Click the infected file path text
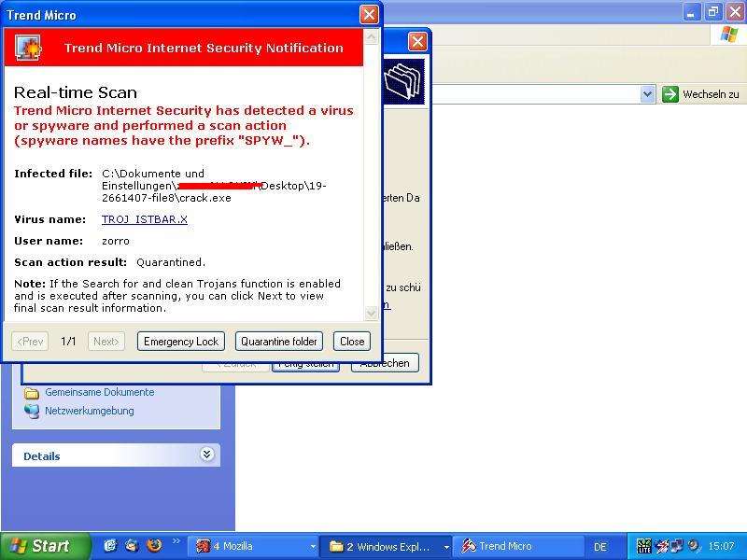Image resolution: width=747 pixels, height=560 pixels. (215, 186)
